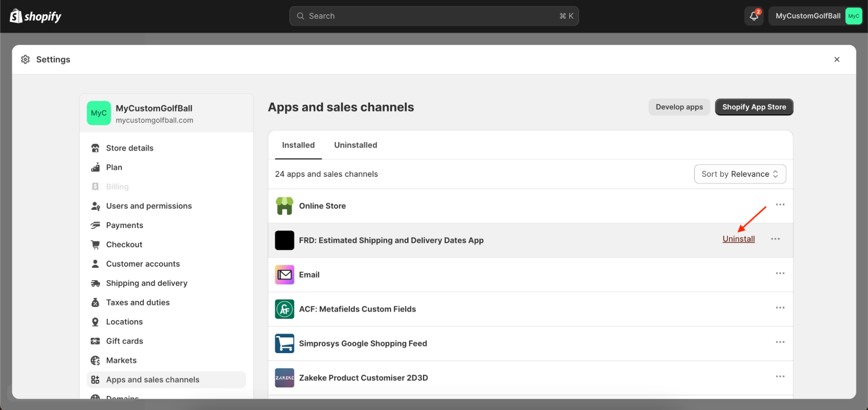
Task: Select the Installed tab
Action: pyautogui.click(x=298, y=145)
